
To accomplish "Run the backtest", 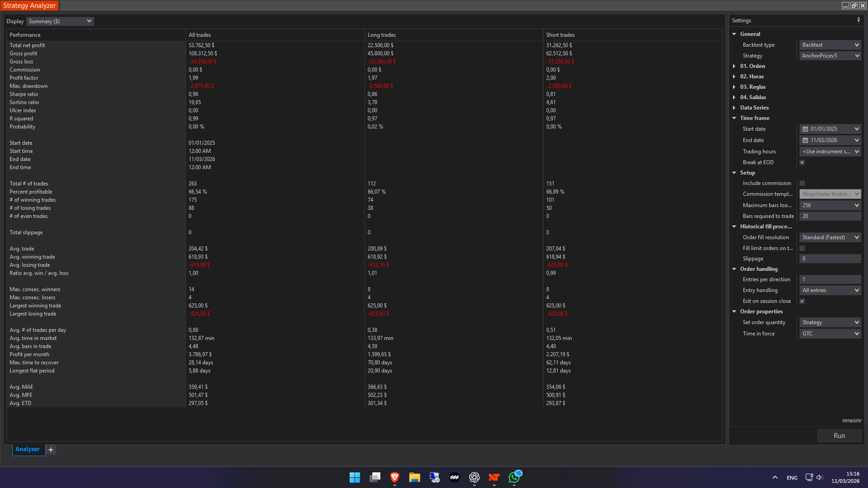I will coord(839,436).
